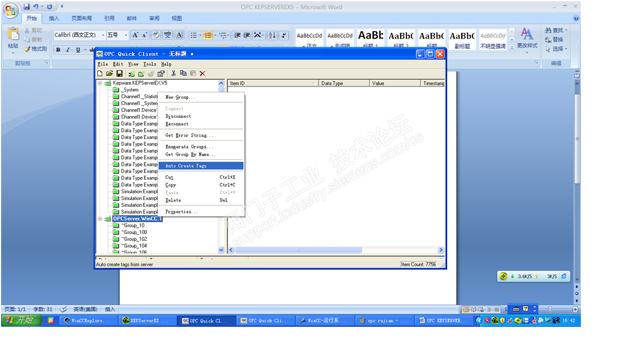Click the Word Office button orb
The height and width of the screenshot is (362, 644).
click(10, 11)
